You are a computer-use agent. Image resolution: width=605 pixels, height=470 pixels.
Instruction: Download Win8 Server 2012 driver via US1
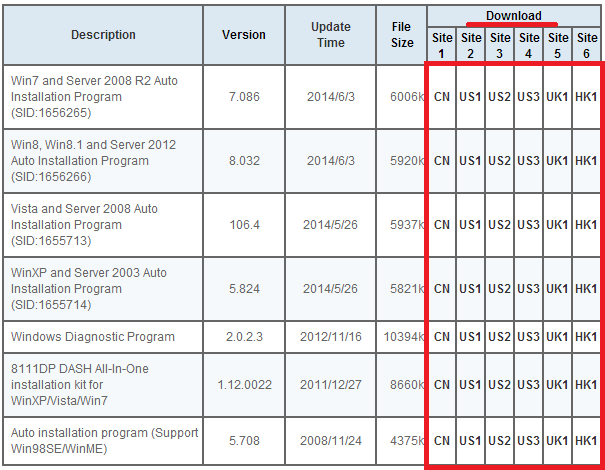click(470, 161)
